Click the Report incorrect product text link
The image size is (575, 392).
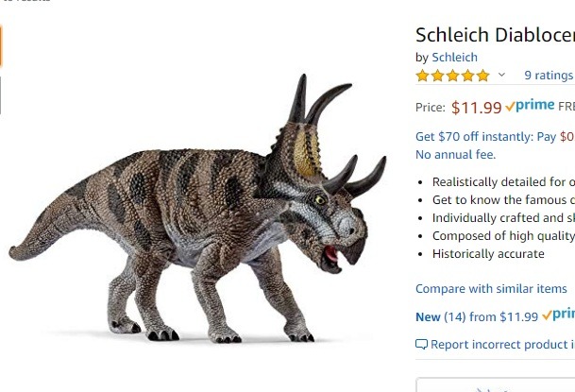501,345
